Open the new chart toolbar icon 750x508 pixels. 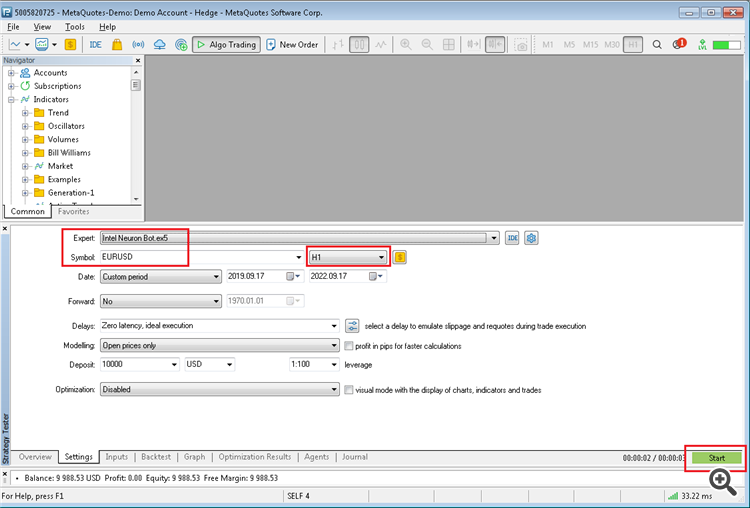tap(15, 44)
